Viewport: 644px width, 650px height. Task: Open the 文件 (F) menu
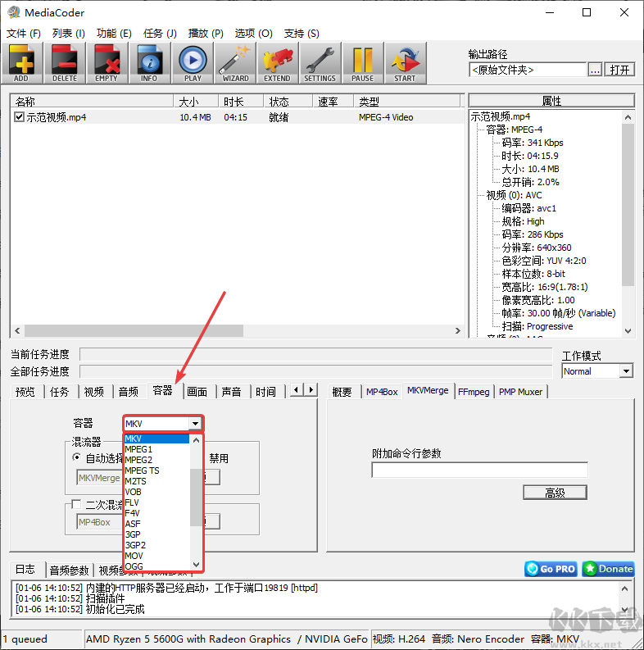[24, 33]
